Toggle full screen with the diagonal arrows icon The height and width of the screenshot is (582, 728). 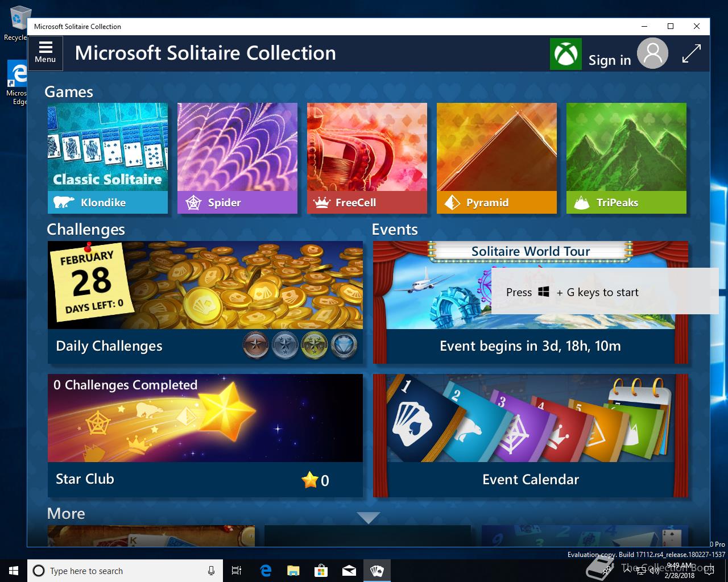[x=691, y=54]
